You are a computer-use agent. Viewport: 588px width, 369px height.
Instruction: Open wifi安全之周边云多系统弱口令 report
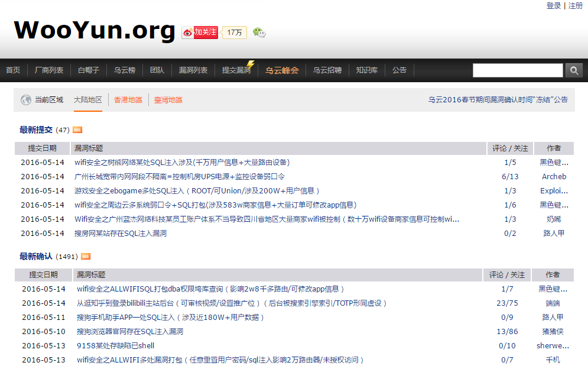click(x=215, y=205)
